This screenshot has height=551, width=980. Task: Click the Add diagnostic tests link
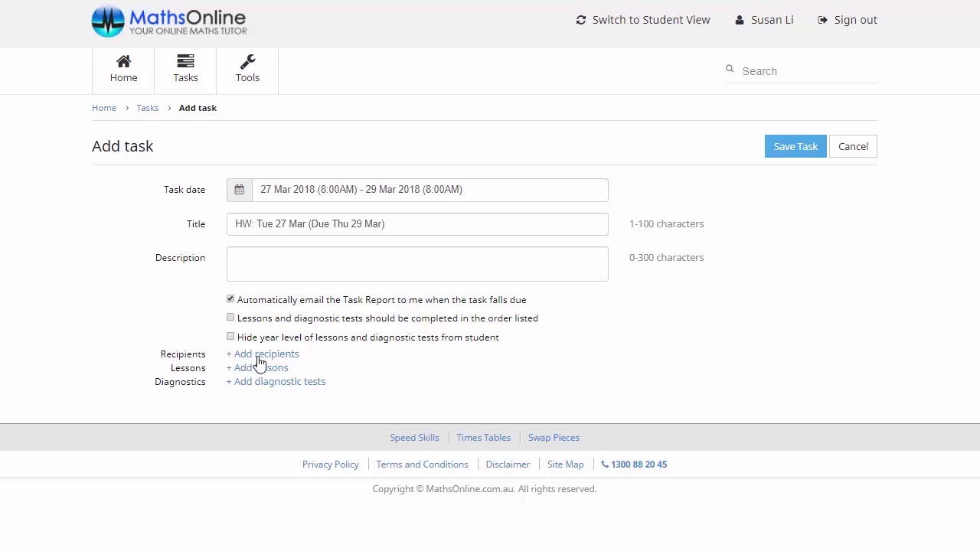pyautogui.click(x=276, y=381)
